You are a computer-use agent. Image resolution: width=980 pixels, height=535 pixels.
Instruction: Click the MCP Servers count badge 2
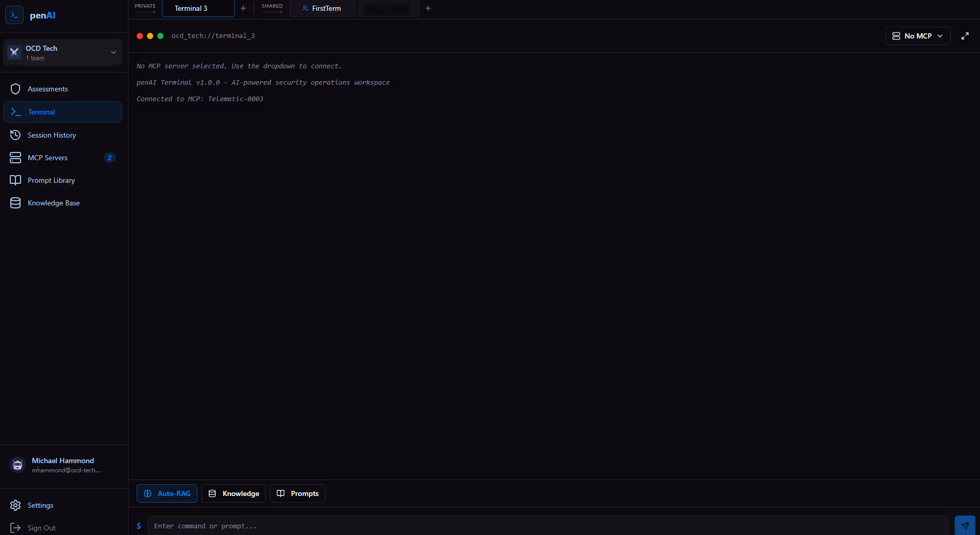click(x=109, y=158)
